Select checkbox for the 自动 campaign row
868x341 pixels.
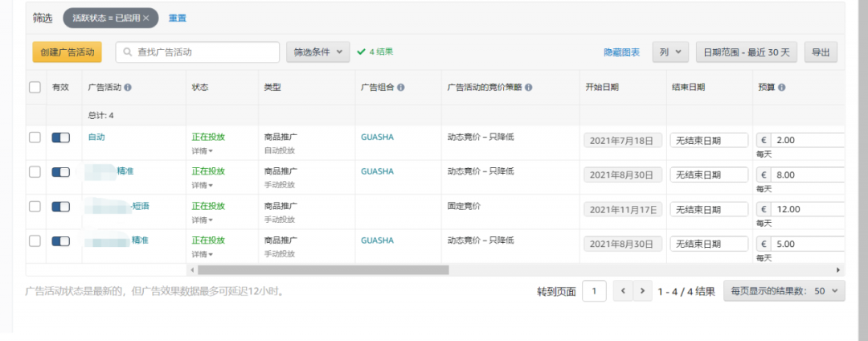pos(35,138)
